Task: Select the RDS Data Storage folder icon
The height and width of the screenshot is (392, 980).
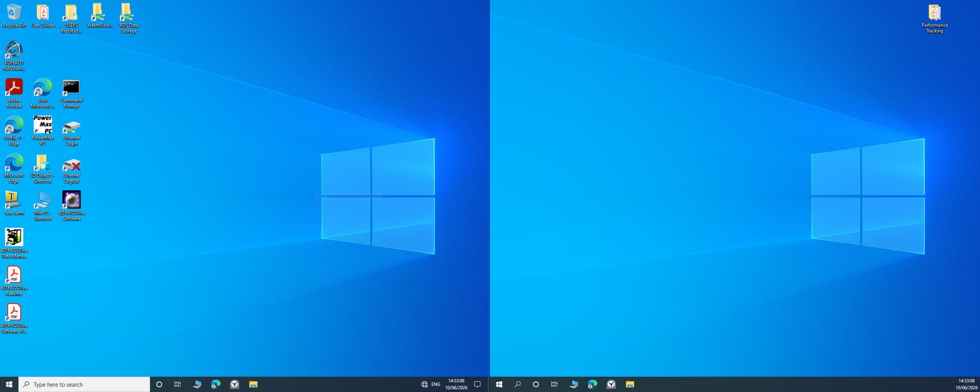Action: point(129,19)
